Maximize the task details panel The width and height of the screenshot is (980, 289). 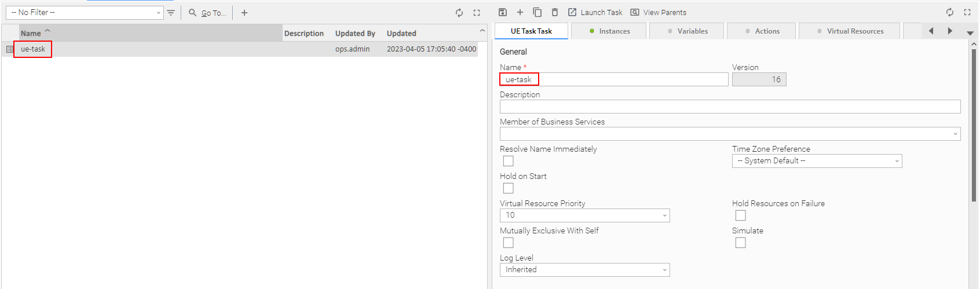tap(967, 12)
